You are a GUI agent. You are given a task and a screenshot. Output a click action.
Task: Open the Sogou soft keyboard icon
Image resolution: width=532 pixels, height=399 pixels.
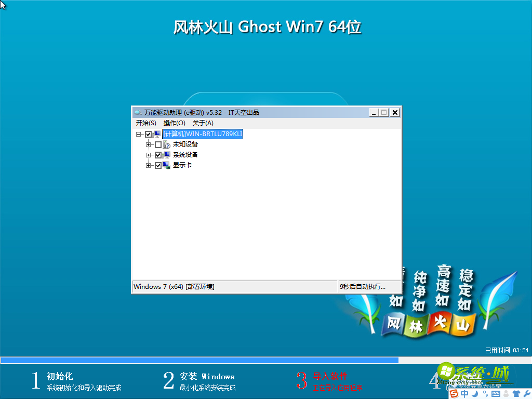(x=495, y=393)
